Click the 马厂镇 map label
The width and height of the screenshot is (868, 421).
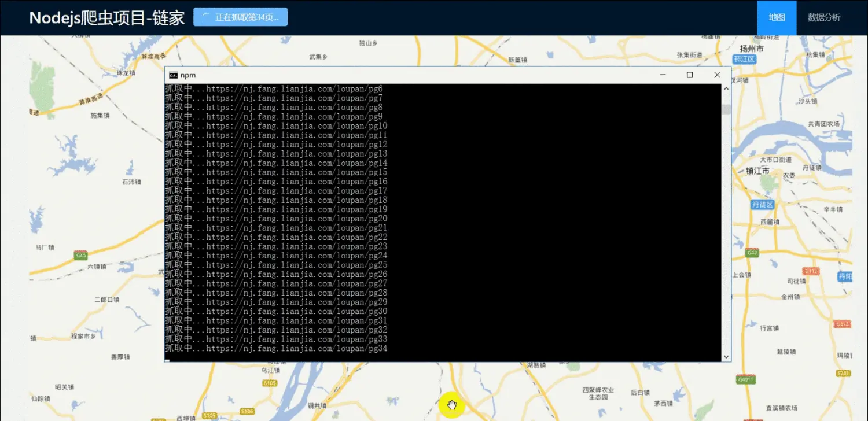click(45, 248)
